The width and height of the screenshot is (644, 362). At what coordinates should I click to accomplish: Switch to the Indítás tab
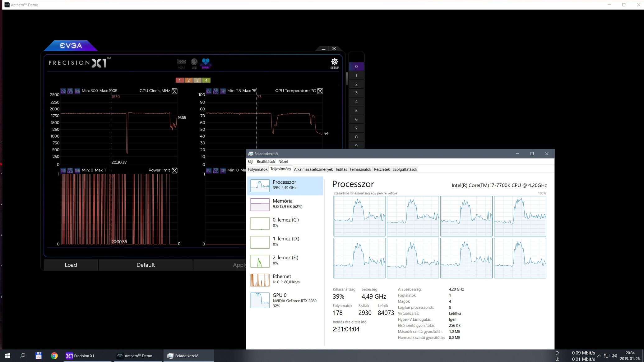coord(341,169)
